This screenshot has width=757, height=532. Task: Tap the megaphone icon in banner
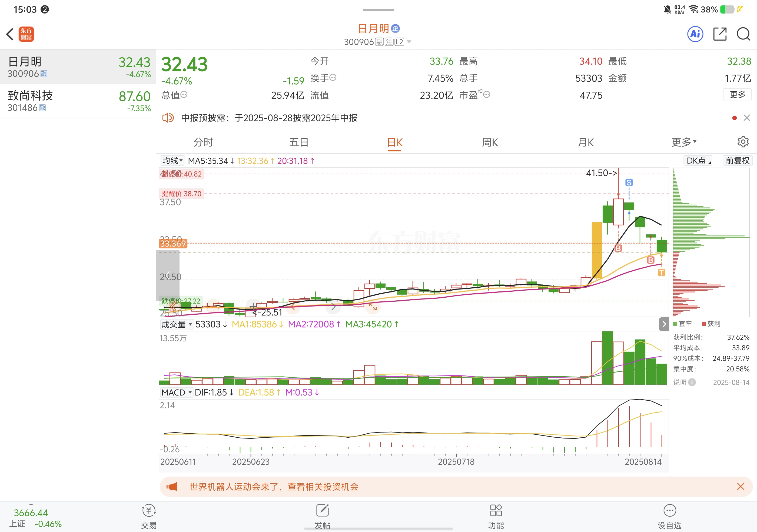click(172, 487)
